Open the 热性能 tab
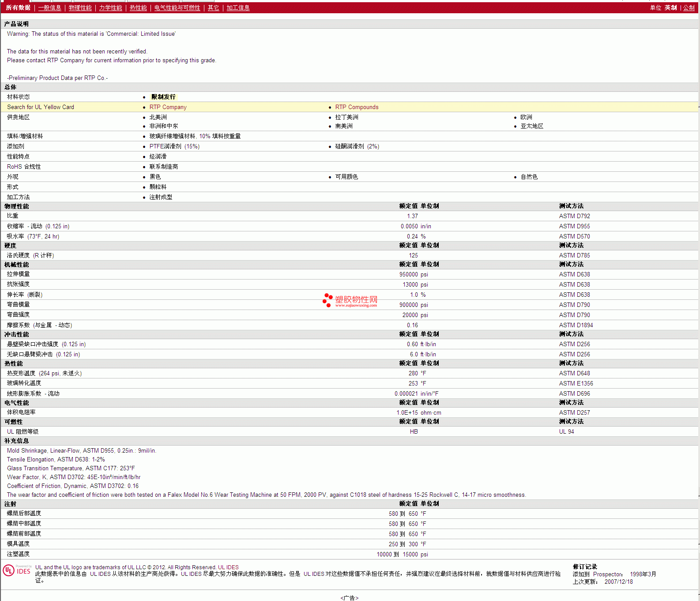 pyautogui.click(x=138, y=8)
